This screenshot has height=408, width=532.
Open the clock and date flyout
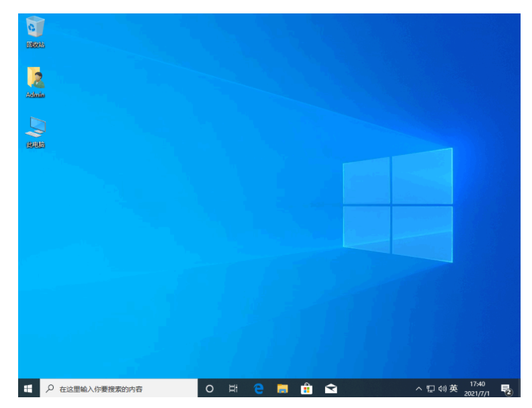point(477,389)
